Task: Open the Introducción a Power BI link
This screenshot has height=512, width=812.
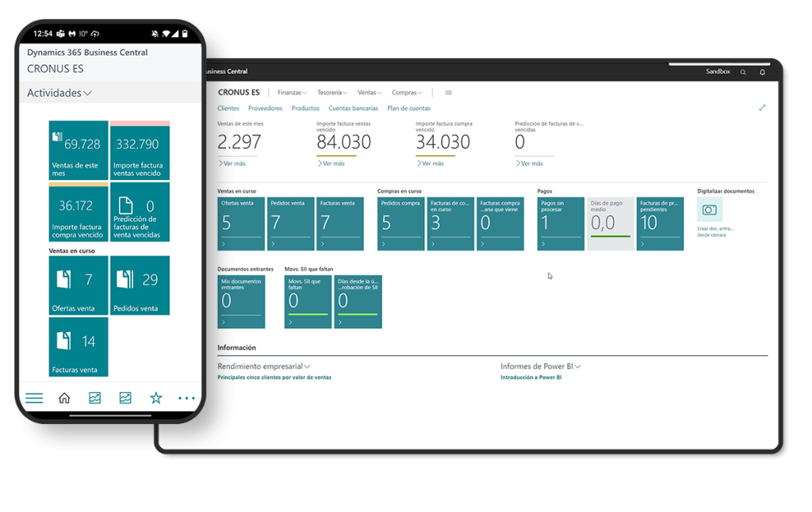Action: click(x=530, y=377)
